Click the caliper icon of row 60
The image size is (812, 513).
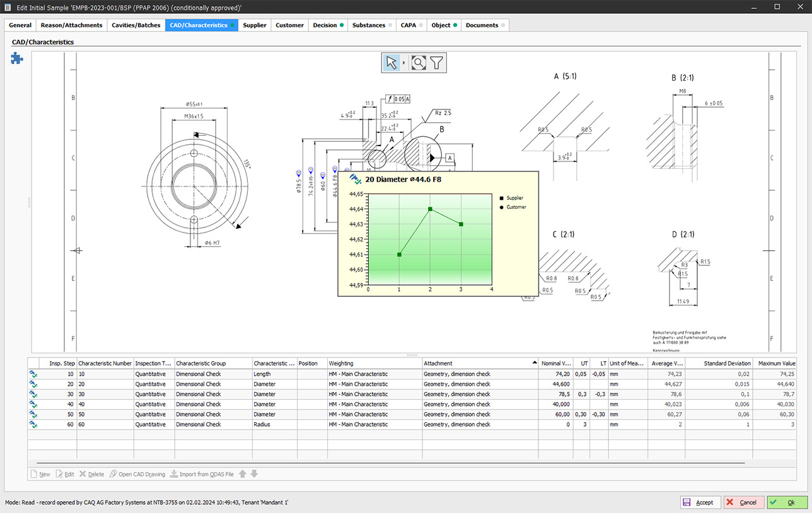[33, 424]
